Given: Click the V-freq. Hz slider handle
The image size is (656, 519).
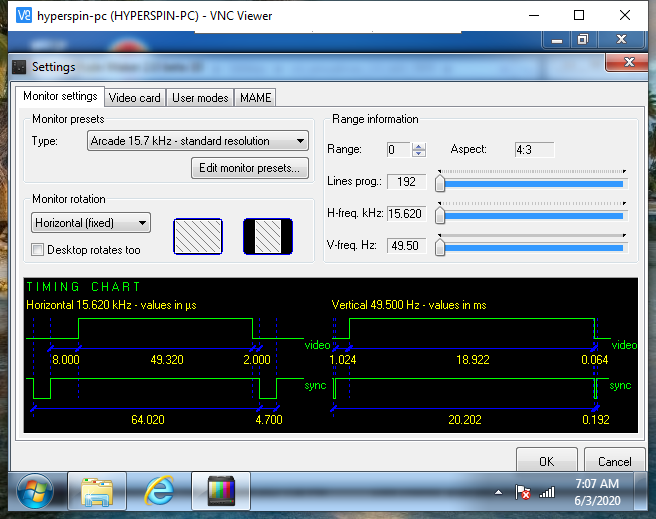Looking at the screenshot, I should 440,247.
